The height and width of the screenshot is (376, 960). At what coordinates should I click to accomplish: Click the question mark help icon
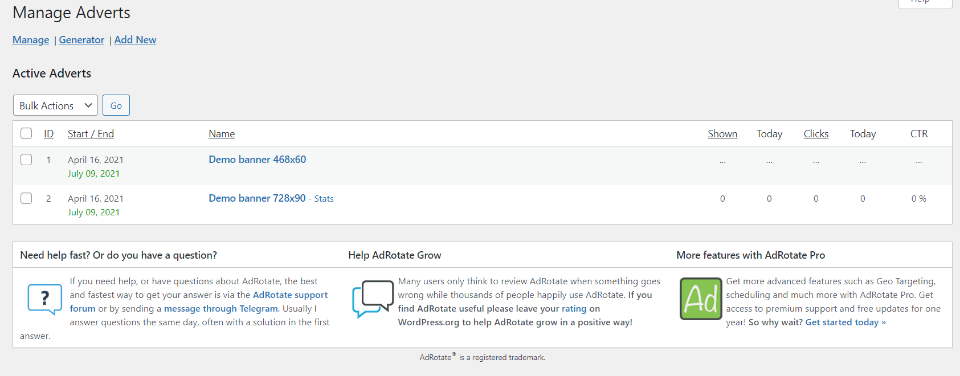[45, 299]
